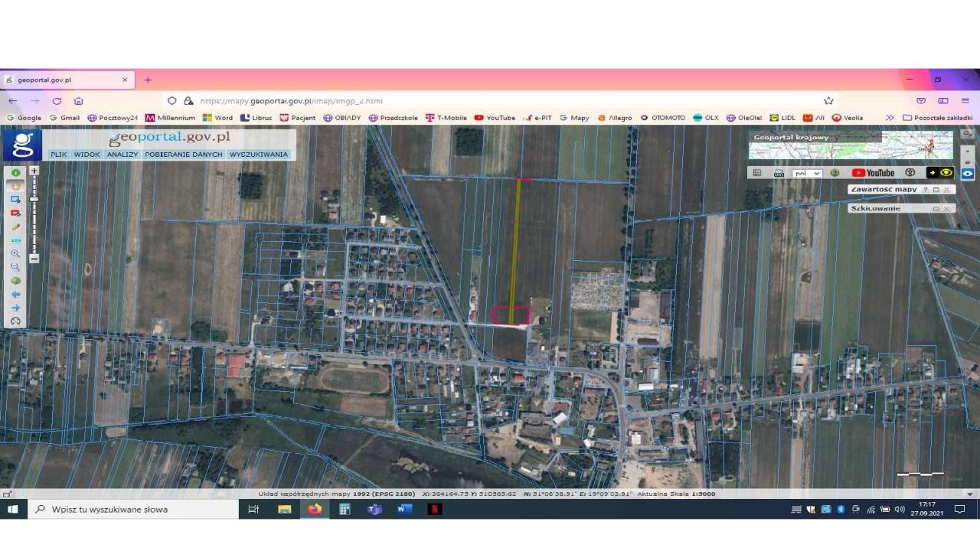
Task: Select the pencil sketch tool
Action: point(15,227)
